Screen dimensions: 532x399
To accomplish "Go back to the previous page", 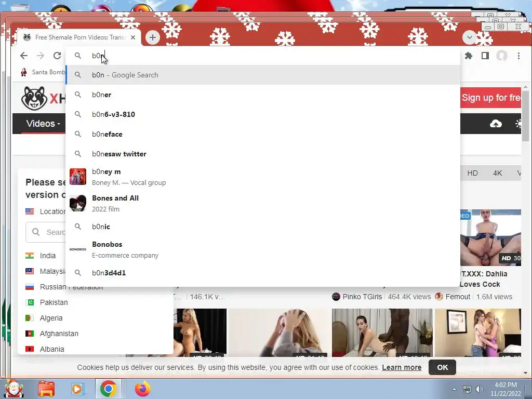I will tap(24, 56).
